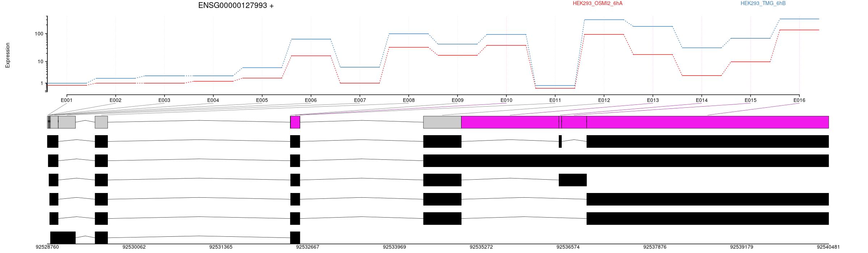Click y-axis tick value 10
Screen dimensions: 868x253
[40, 62]
